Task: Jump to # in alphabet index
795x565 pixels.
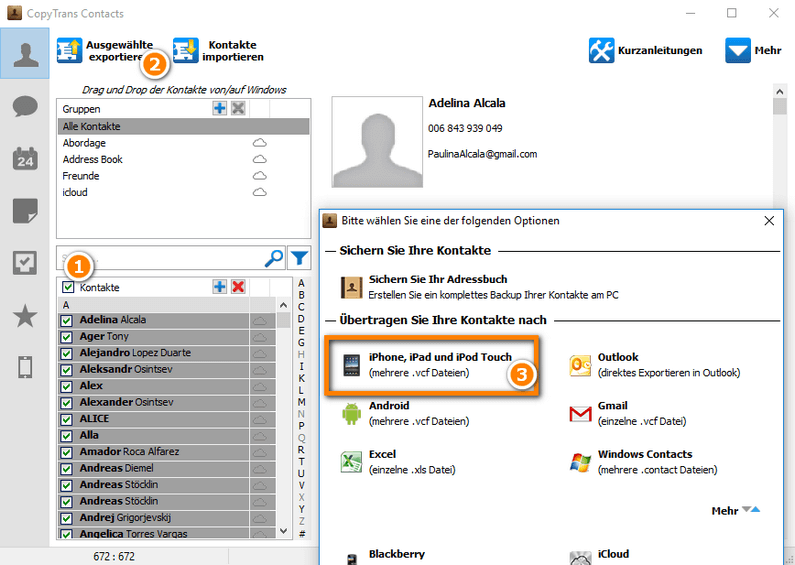Action: (x=302, y=533)
